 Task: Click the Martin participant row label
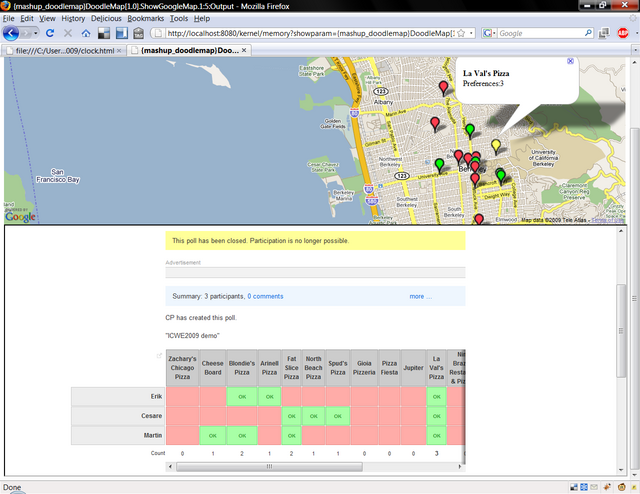click(118, 436)
